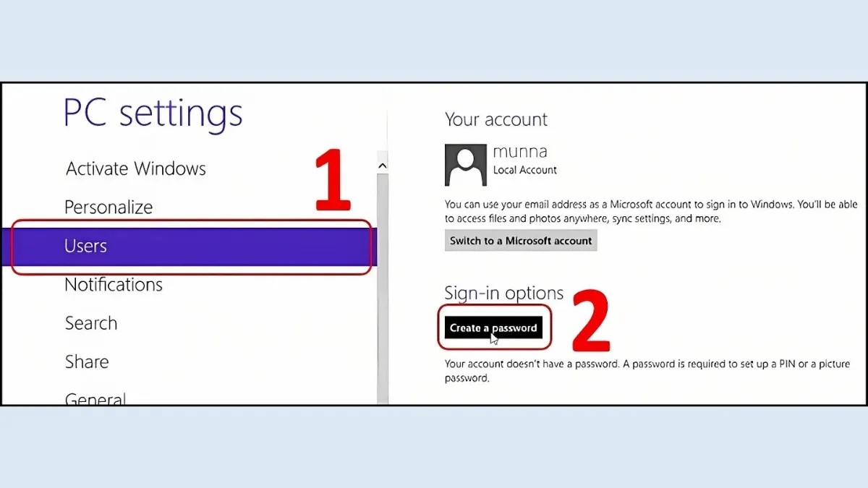Click the settings list vertical scrollbar track
Image resolution: width=868 pixels, height=488 pixels.
point(383,289)
